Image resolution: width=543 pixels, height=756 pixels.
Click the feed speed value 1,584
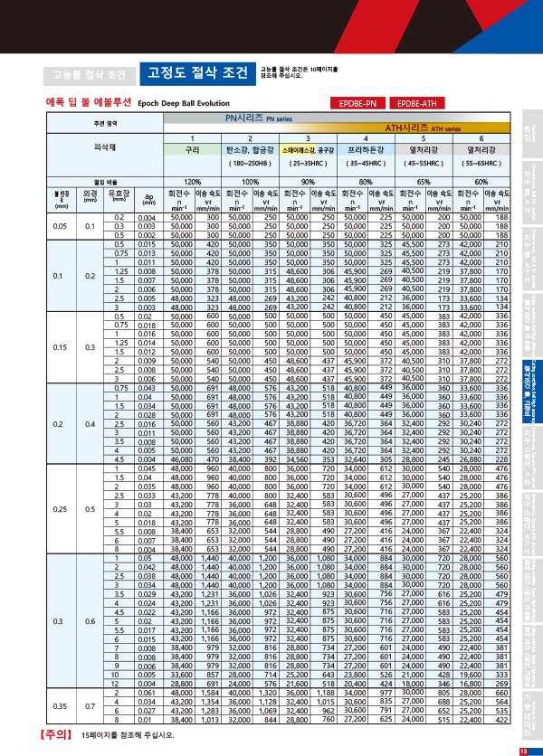point(210,693)
